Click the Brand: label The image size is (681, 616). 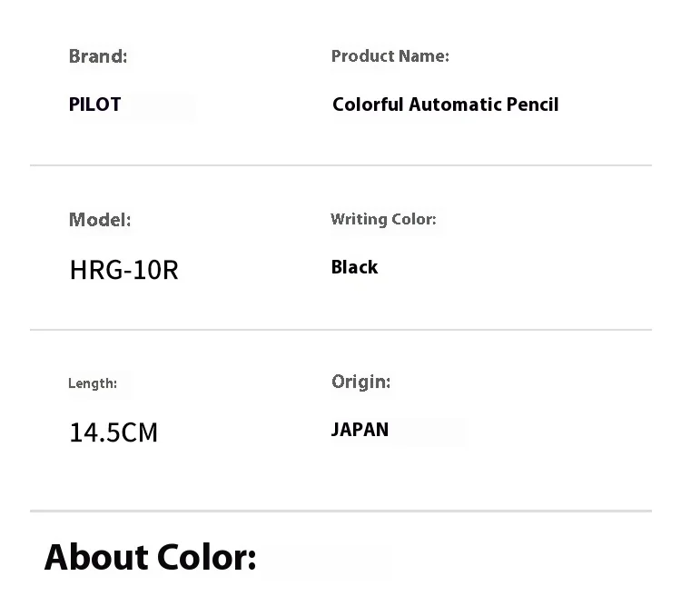click(x=98, y=56)
